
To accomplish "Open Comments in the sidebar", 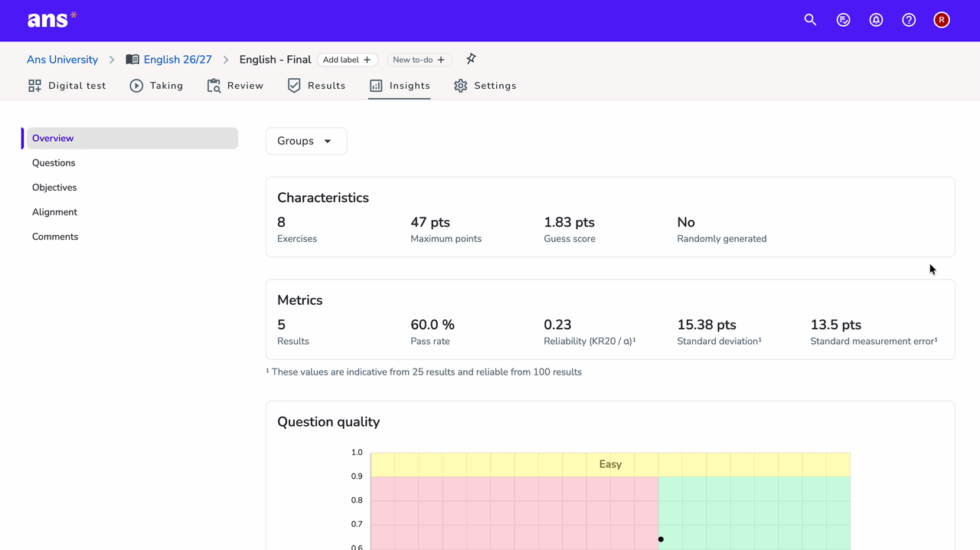I will tap(55, 237).
